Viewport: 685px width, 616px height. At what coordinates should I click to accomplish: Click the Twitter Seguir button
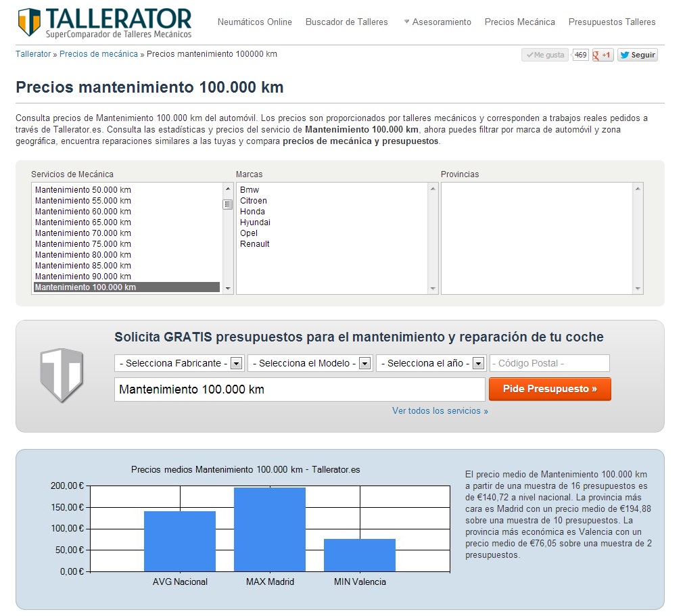[x=638, y=55]
